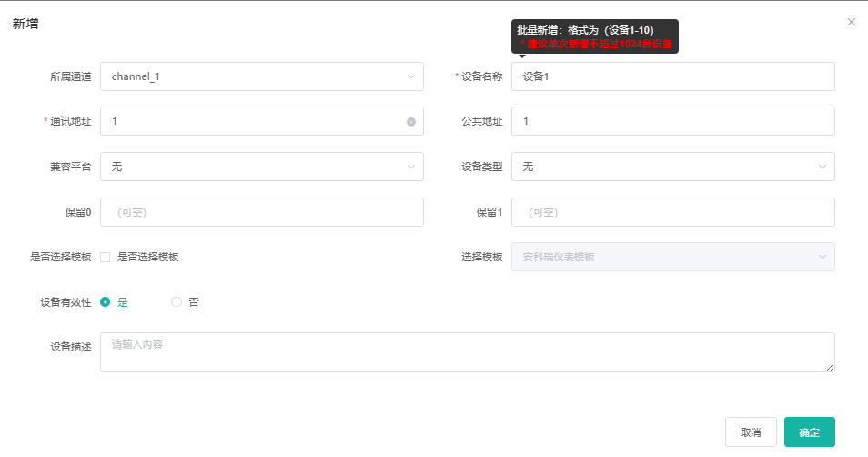This screenshot has height=457, width=868.
Task: Click the 设备描述 text area
Action: point(468,352)
